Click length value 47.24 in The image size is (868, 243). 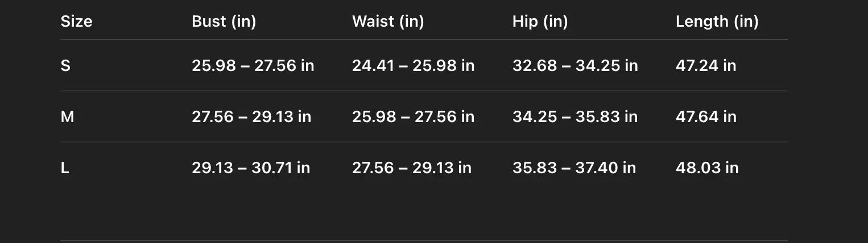[706, 66]
